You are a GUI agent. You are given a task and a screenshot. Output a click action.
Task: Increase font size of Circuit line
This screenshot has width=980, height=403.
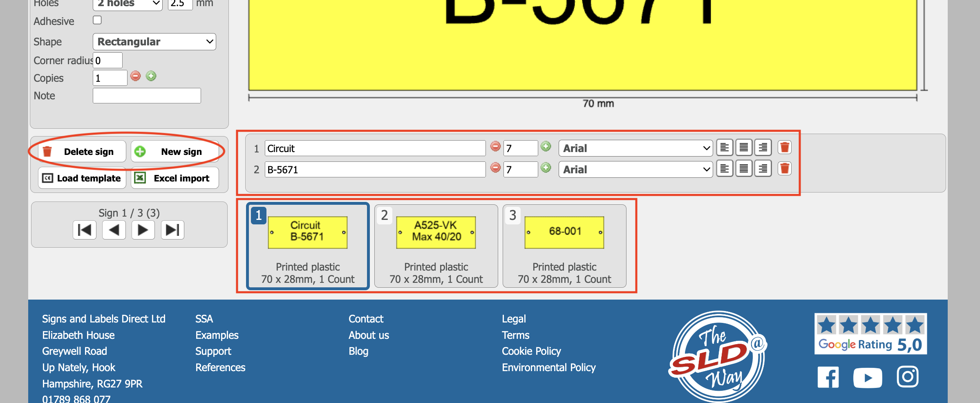[x=546, y=147]
